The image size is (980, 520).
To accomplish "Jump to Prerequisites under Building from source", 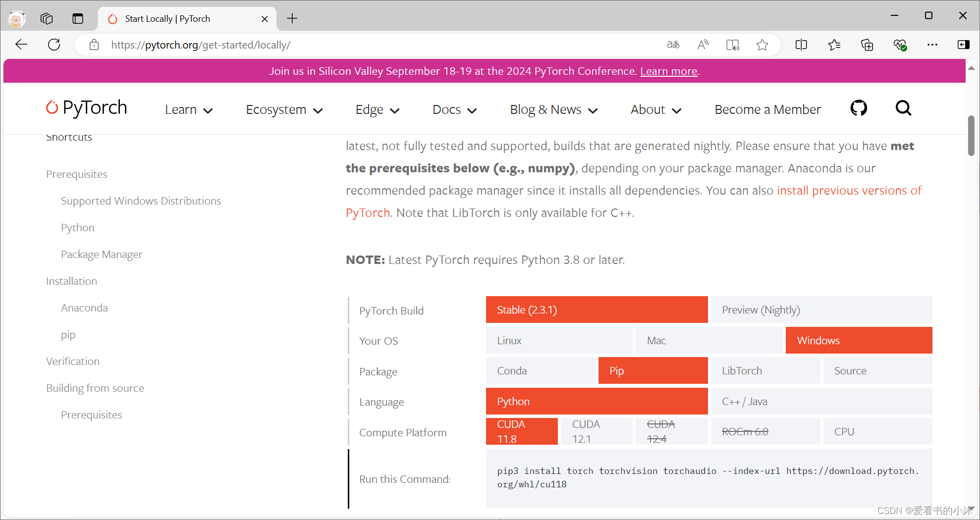I will [92, 415].
